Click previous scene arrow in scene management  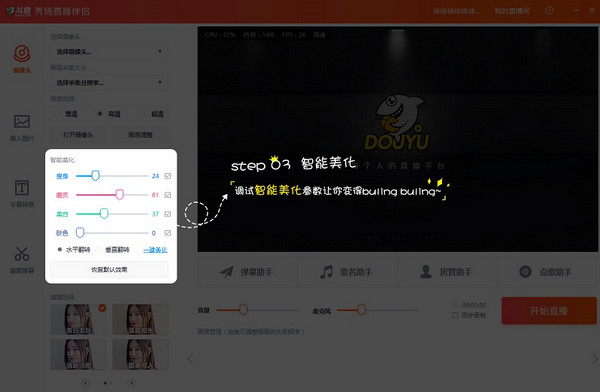click(190, 359)
